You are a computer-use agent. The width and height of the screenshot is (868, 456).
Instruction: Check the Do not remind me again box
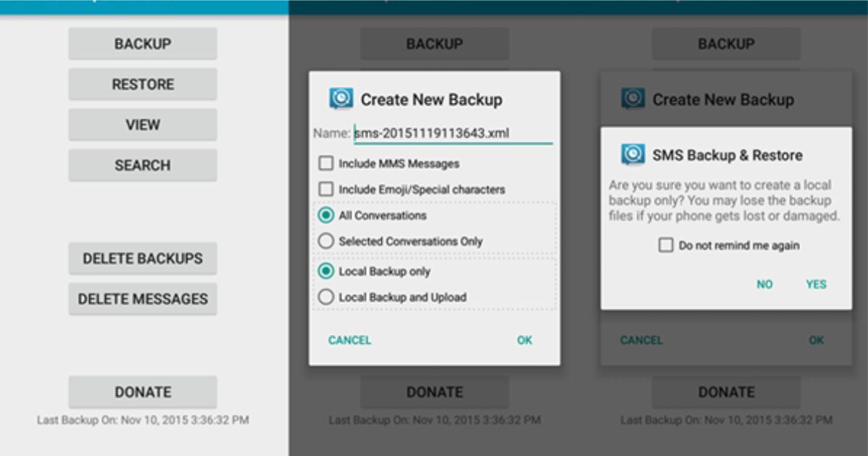pyautogui.click(x=665, y=245)
